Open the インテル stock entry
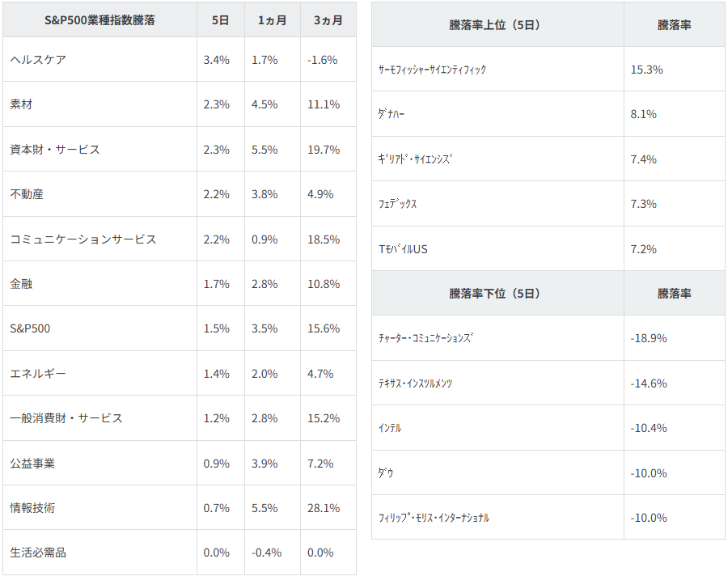 [x=390, y=428]
